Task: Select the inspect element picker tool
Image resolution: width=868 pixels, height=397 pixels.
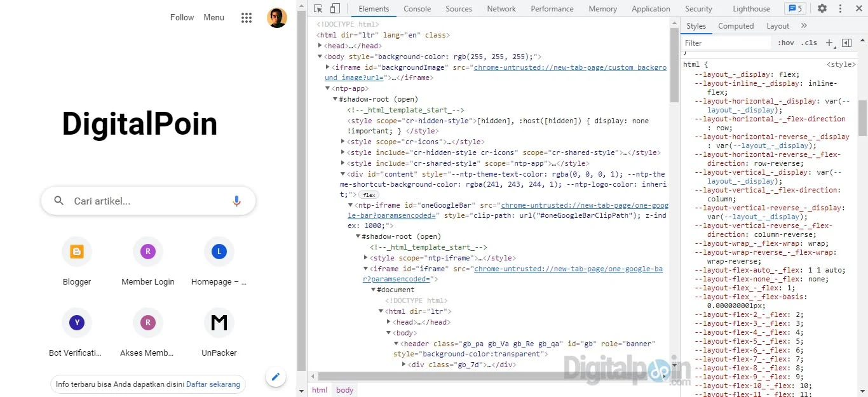Action: [x=317, y=8]
